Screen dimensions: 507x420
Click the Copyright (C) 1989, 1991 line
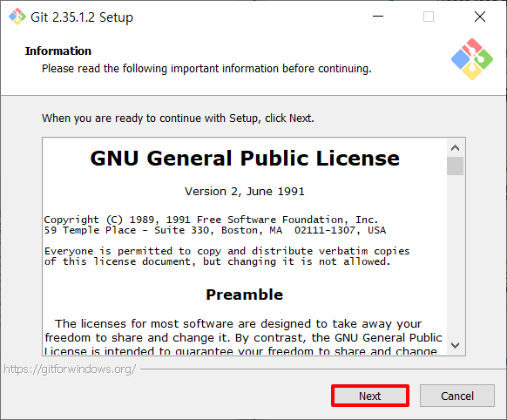(211, 220)
